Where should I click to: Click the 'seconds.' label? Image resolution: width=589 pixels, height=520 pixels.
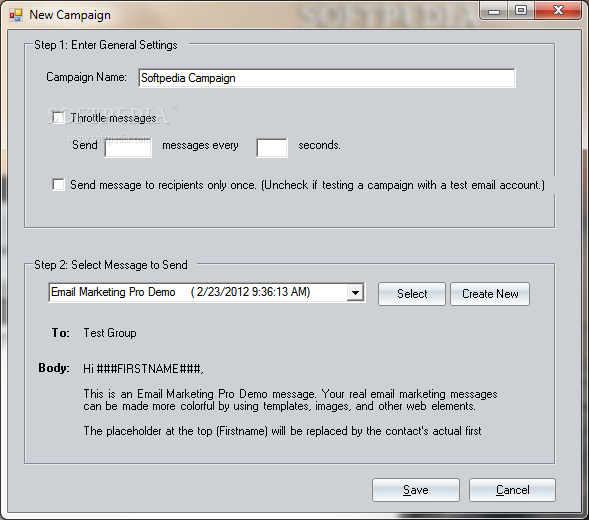point(319,145)
